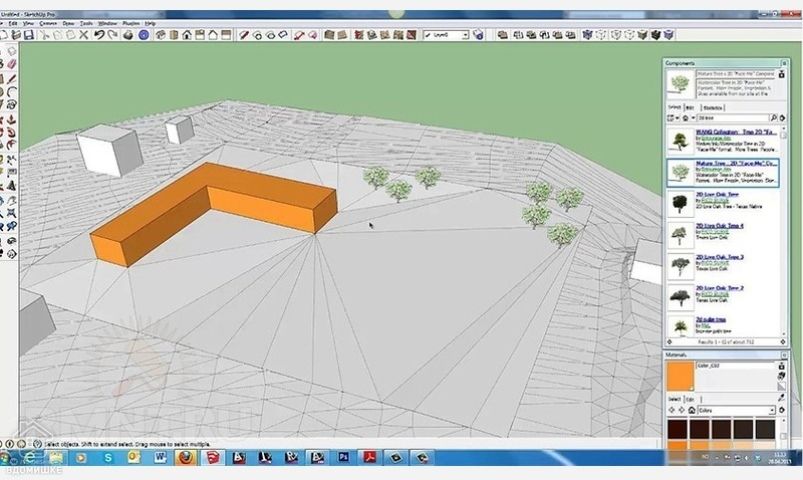The width and height of the screenshot is (803, 480).
Task: Switch to the Statistics tab in Components
Action: [713, 107]
